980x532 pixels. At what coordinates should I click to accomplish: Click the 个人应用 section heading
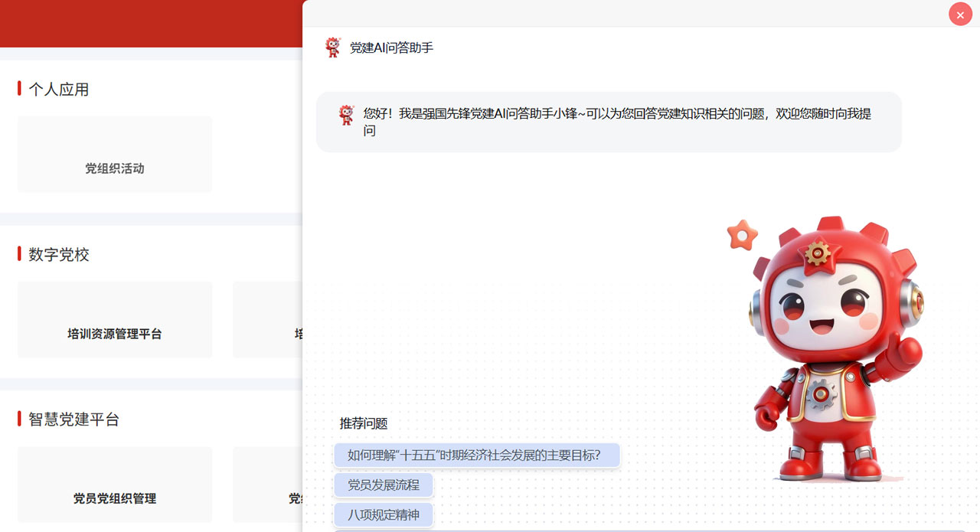(x=59, y=90)
